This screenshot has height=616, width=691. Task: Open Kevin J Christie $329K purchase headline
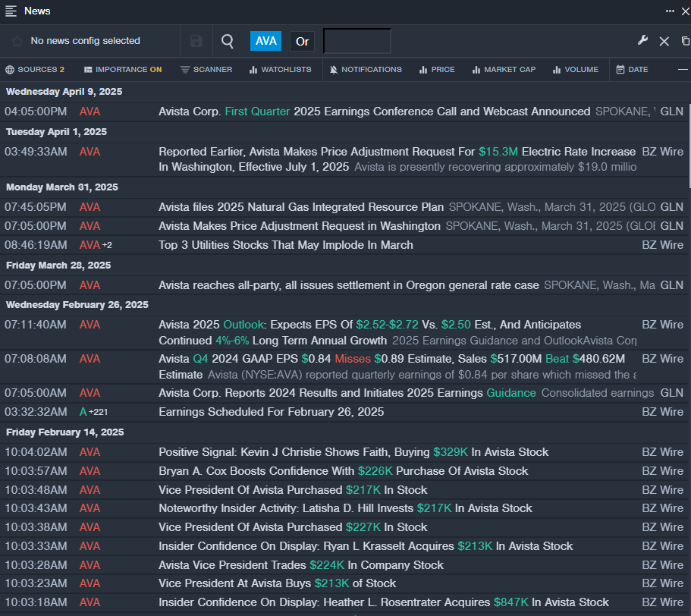(353, 452)
